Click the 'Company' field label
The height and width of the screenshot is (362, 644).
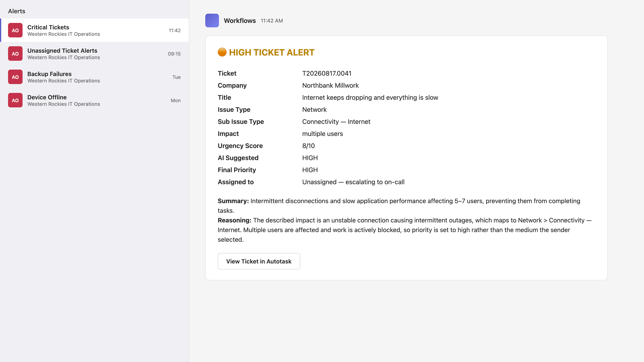pyautogui.click(x=232, y=85)
